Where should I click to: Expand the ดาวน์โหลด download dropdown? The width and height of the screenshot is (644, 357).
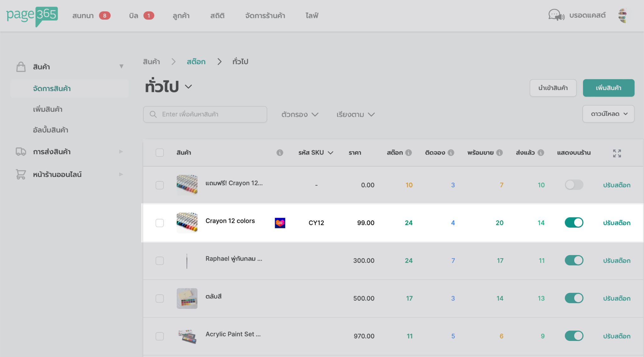[608, 114]
